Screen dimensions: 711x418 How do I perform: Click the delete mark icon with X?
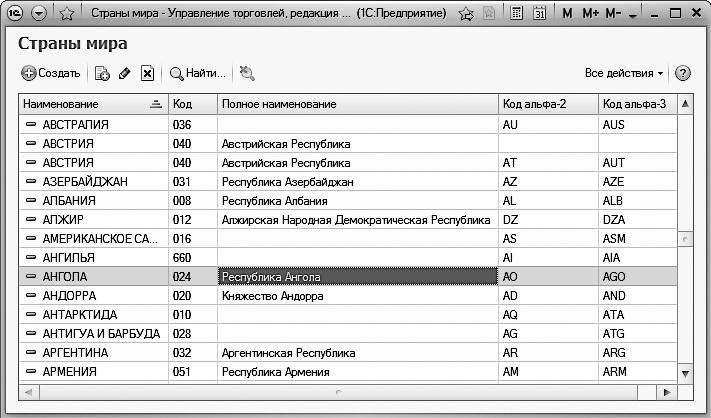point(147,73)
